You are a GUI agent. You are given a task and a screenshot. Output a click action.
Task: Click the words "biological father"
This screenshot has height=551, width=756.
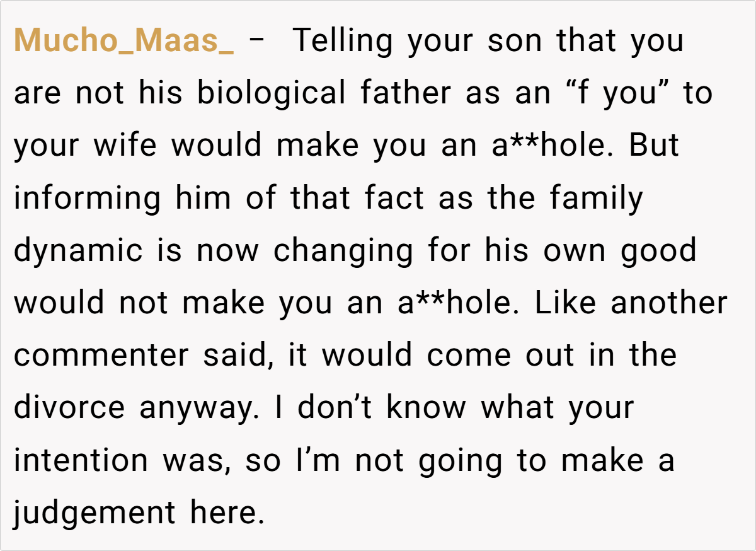tap(325, 93)
